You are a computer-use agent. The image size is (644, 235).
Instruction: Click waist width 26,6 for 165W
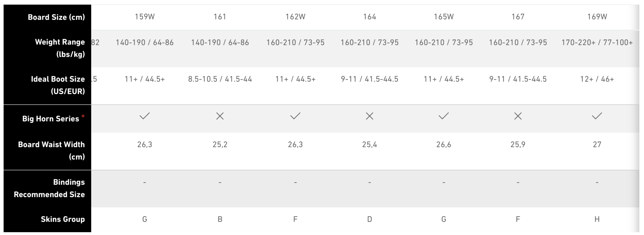tap(444, 144)
